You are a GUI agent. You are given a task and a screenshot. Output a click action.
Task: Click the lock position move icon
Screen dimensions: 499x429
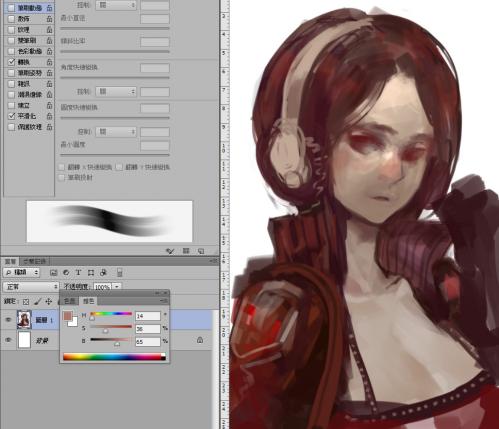49,302
